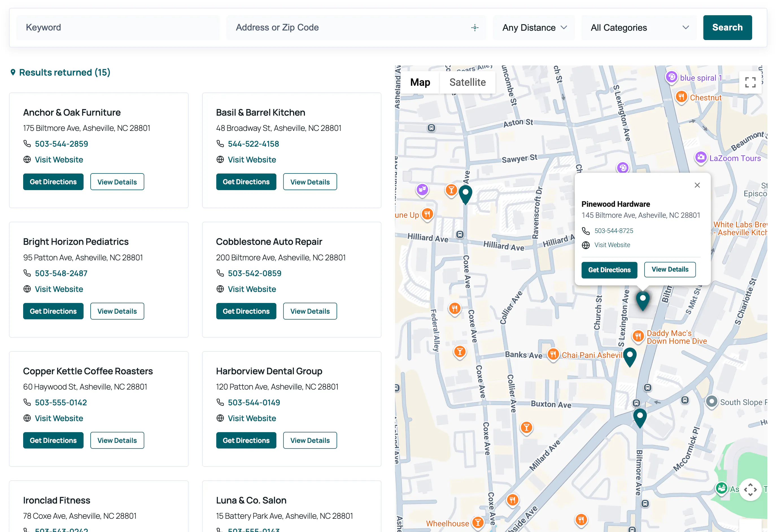Click phone number 503-542-0859 for Cobblestone Auto

[x=254, y=273]
